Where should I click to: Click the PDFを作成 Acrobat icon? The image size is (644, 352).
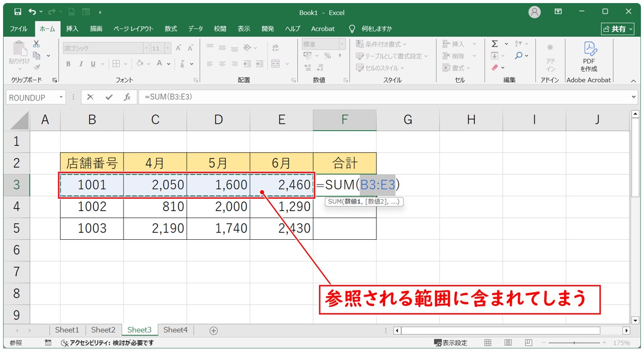[x=589, y=56]
